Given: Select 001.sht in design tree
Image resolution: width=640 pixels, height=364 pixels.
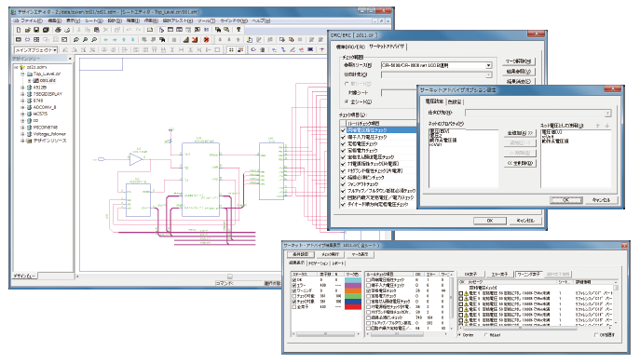Looking at the screenshot, I should click(48, 80).
